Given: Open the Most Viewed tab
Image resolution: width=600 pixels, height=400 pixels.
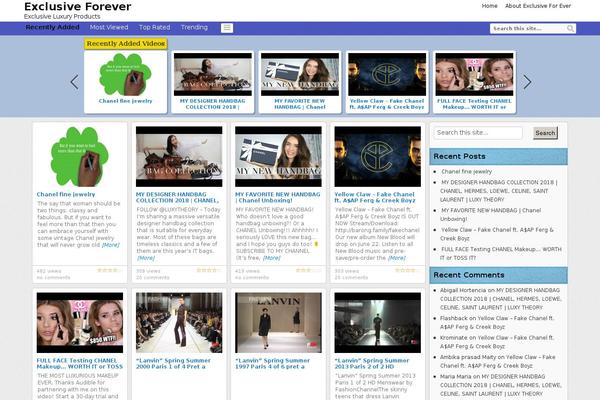Looking at the screenshot, I should 109,27.
